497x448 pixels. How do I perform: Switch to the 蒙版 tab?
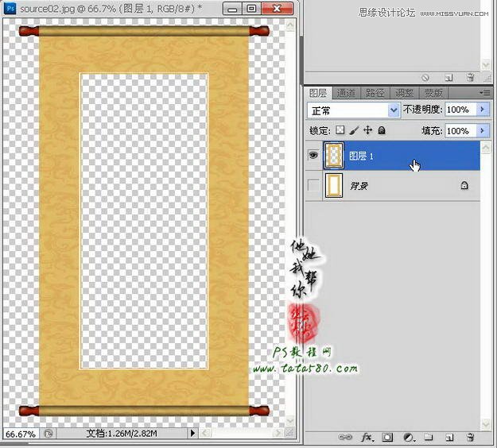click(x=433, y=93)
